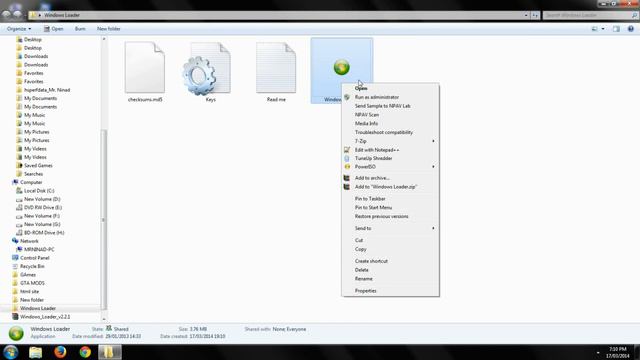Viewport: 640px width, 360px height.
Task: Select the checksums.md5 file icon
Action: coord(145,68)
